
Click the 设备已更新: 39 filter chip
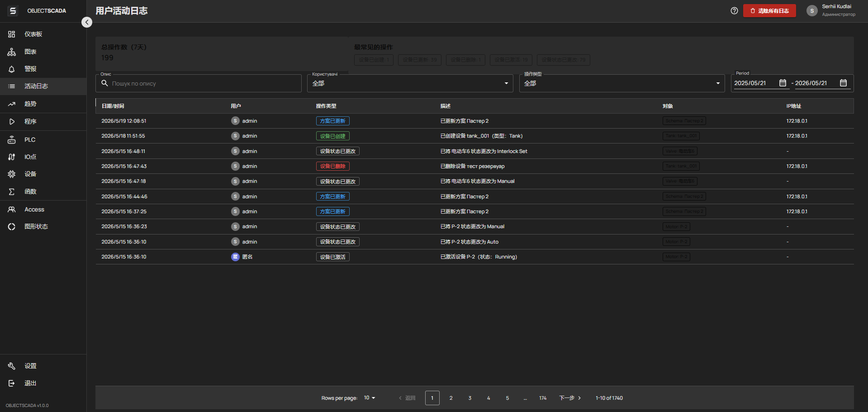click(420, 60)
